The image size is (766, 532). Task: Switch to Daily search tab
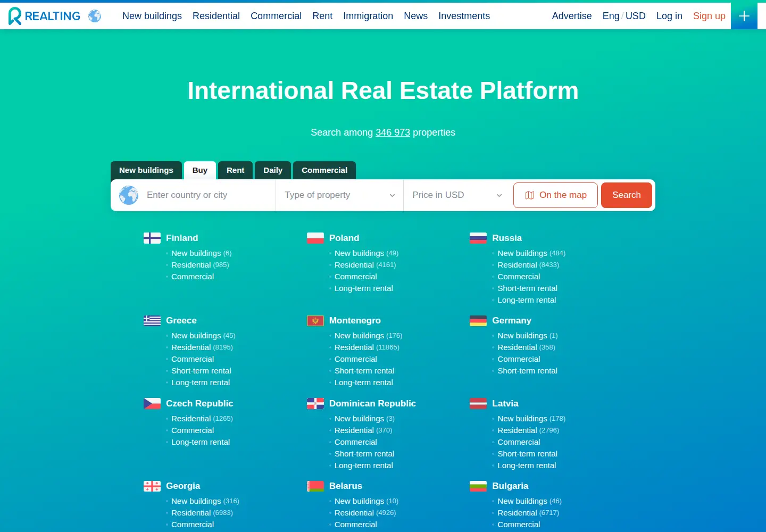pos(273,170)
